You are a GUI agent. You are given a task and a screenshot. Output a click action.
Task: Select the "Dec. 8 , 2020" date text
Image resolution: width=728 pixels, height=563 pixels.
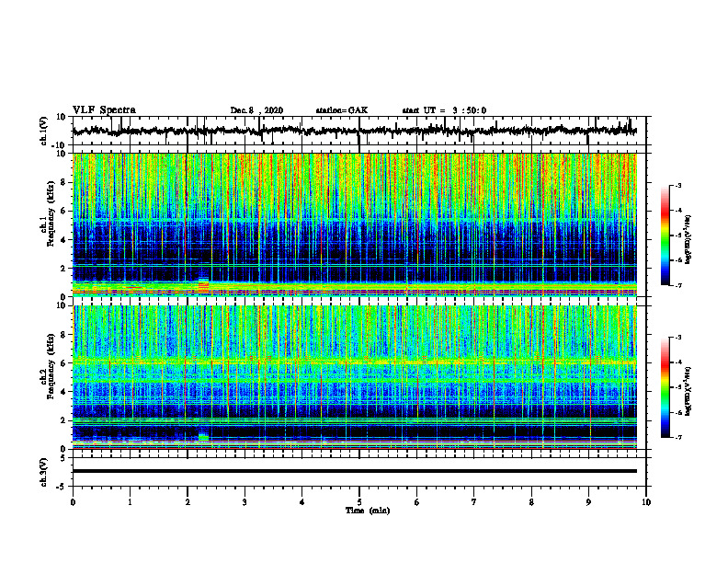tap(256, 110)
